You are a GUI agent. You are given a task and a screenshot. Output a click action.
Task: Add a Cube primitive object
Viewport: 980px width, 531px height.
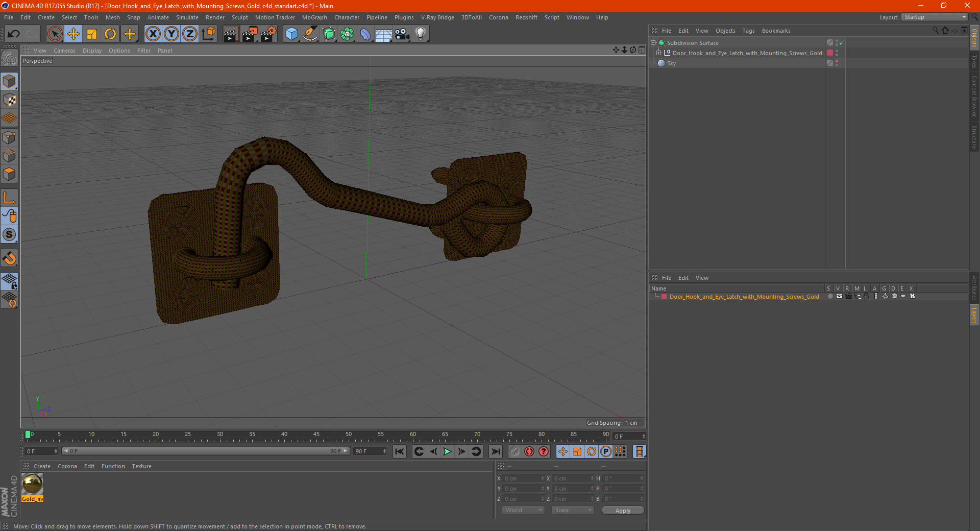pyautogui.click(x=291, y=34)
